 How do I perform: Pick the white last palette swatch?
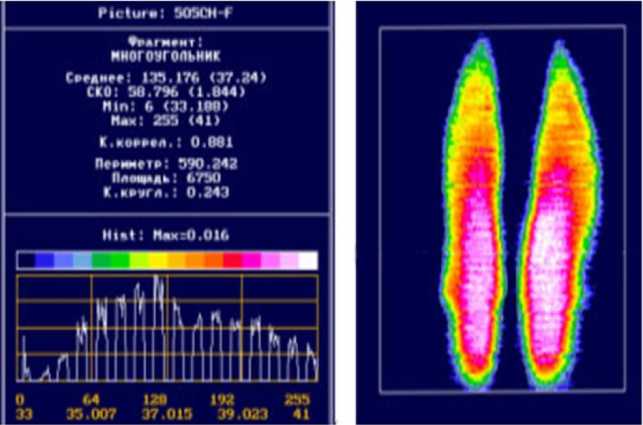coord(308,260)
